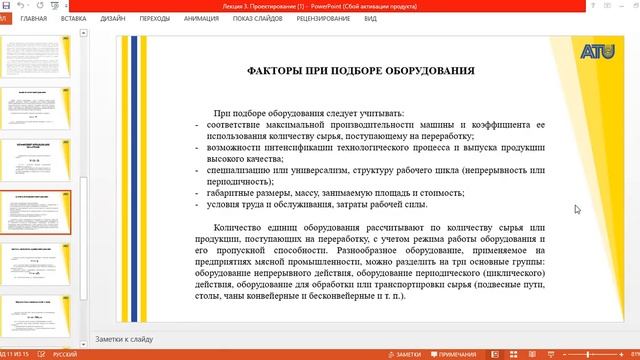Viewport: 640px width, 360px height.
Task: Click bullet text about 'габаритные размеры, массу'
Action: (336, 193)
